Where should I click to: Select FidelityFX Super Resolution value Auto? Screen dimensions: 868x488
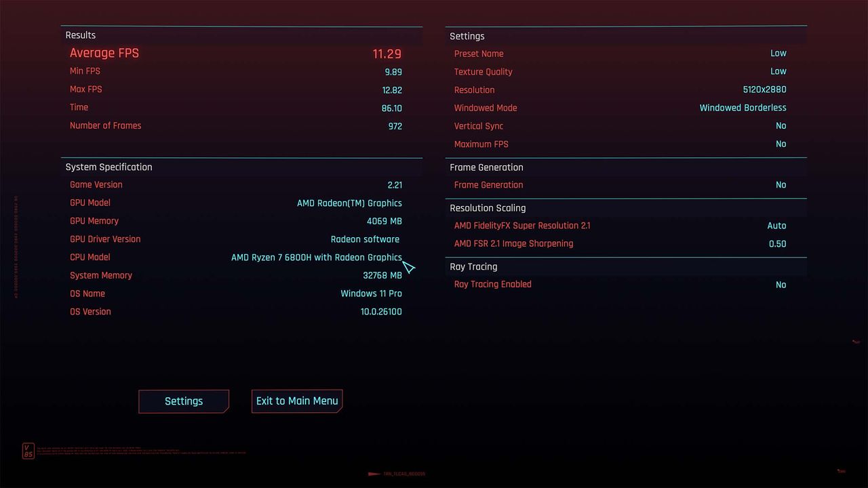[777, 226]
